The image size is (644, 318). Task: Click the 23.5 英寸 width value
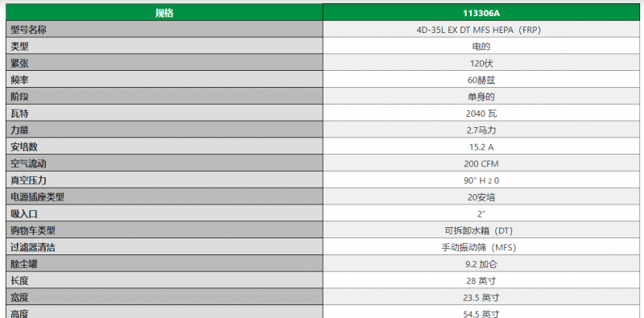click(x=481, y=297)
